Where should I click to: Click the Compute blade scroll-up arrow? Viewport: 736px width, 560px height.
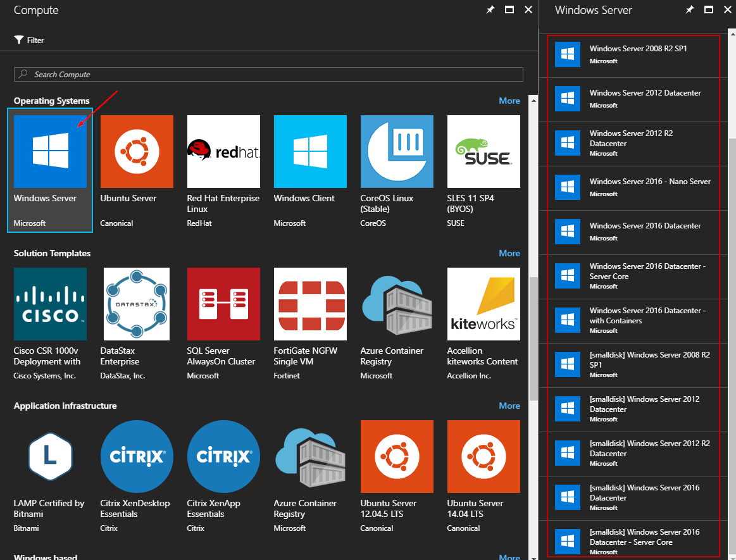pos(533,100)
